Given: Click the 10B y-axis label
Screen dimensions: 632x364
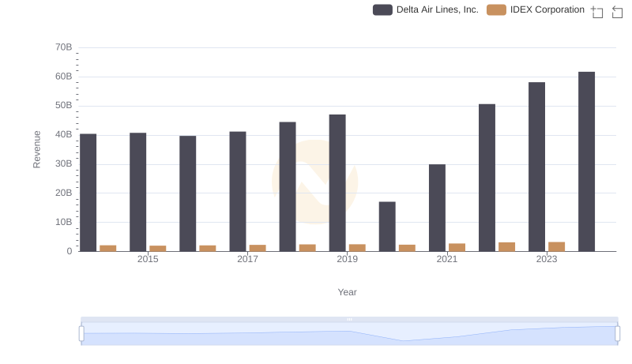Looking at the screenshot, I should coord(64,222).
